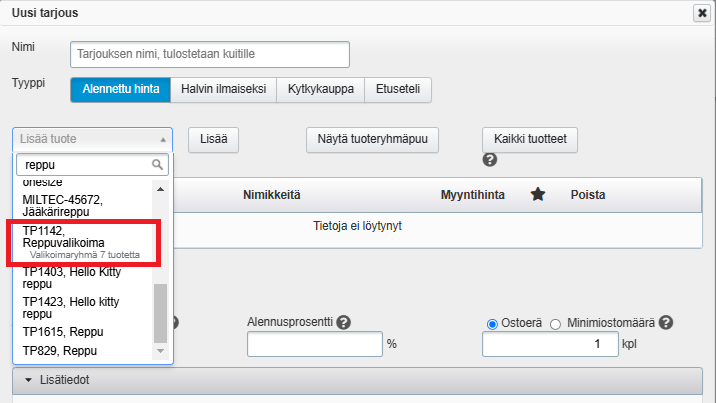Click help icon beside Minimiostomäärä
The image size is (716, 403).
point(666,322)
